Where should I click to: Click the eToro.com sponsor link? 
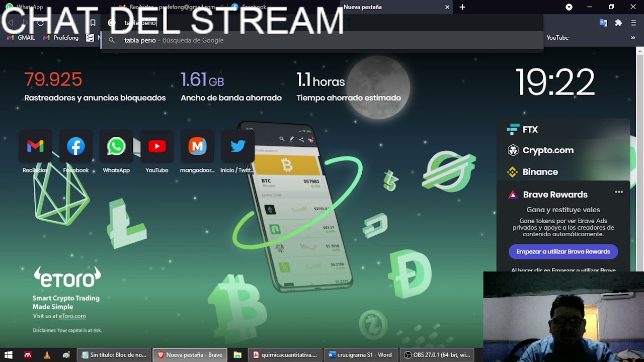pos(72,316)
